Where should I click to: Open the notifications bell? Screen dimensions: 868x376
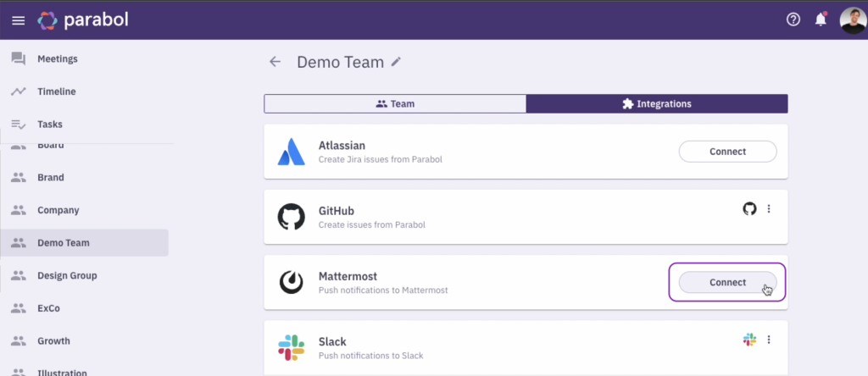pyautogui.click(x=821, y=20)
